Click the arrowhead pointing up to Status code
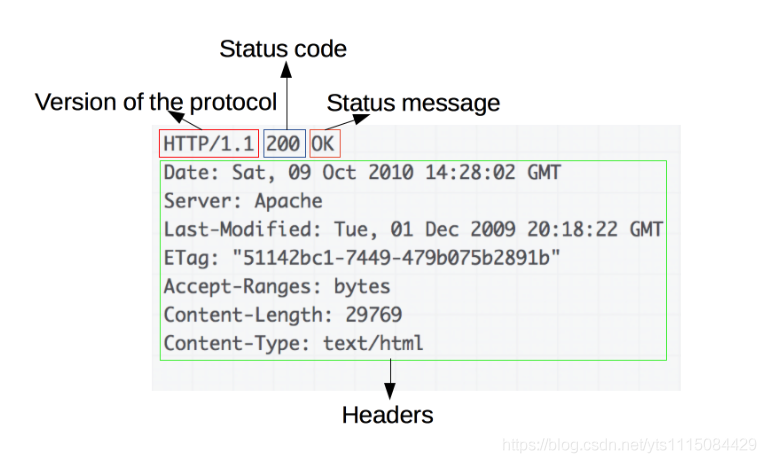This screenshot has width=766, height=463. tap(286, 71)
